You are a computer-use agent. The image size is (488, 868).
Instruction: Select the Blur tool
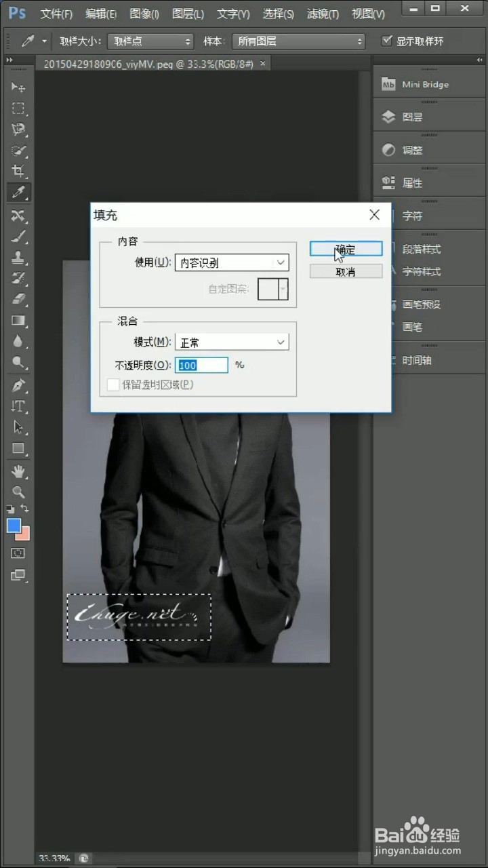coord(18,341)
